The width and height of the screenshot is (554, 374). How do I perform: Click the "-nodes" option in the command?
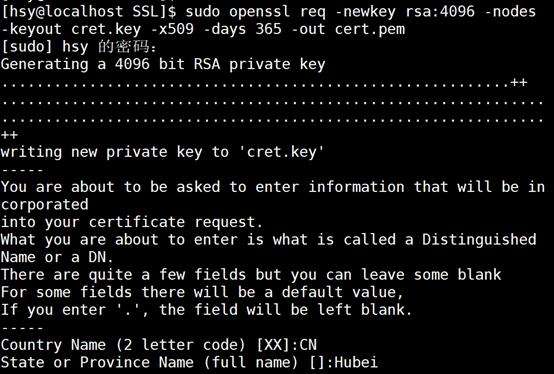[x=510, y=12]
